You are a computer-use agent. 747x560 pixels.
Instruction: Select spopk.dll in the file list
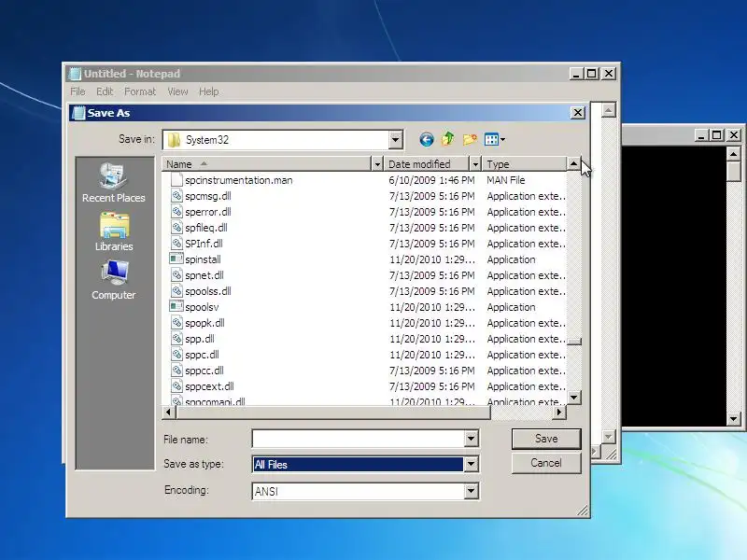pos(204,323)
